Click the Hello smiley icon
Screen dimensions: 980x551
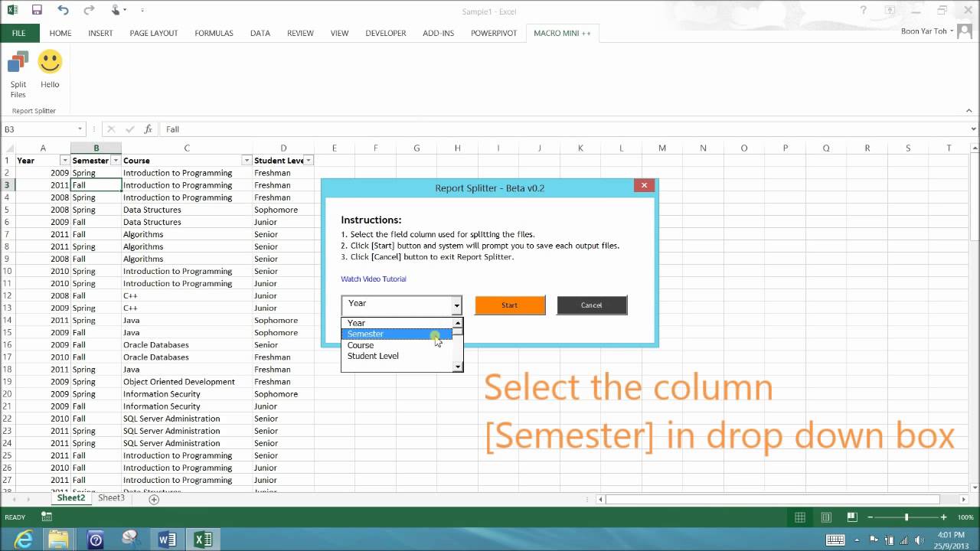pyautogui.click(x=50, y=70)
